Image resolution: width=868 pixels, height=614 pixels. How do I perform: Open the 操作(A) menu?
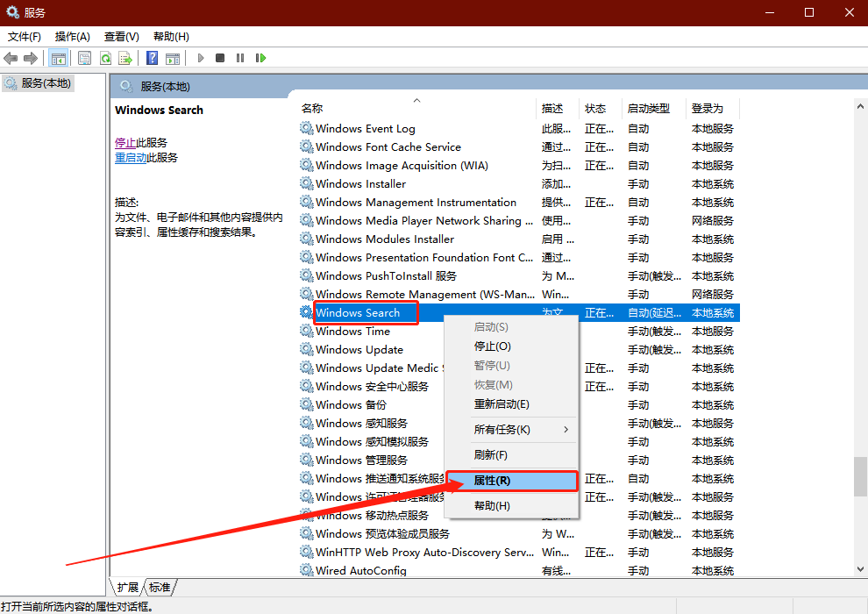coord(72,37)
